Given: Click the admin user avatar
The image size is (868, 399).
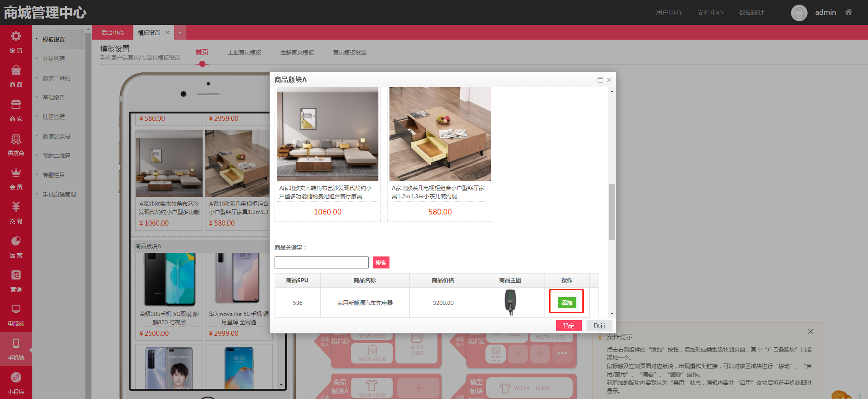Looking at the screenshot, I should 799,12.
